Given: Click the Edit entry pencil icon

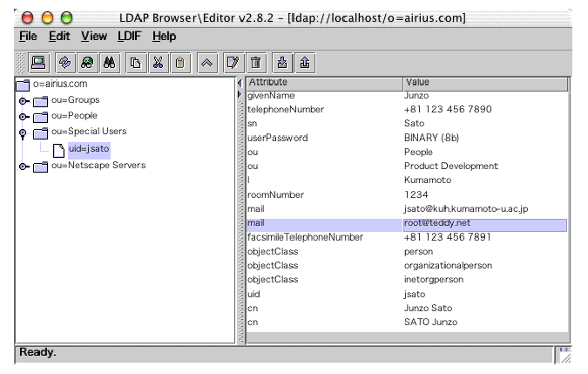Looking at the screenshot, I should click(233, 63).
